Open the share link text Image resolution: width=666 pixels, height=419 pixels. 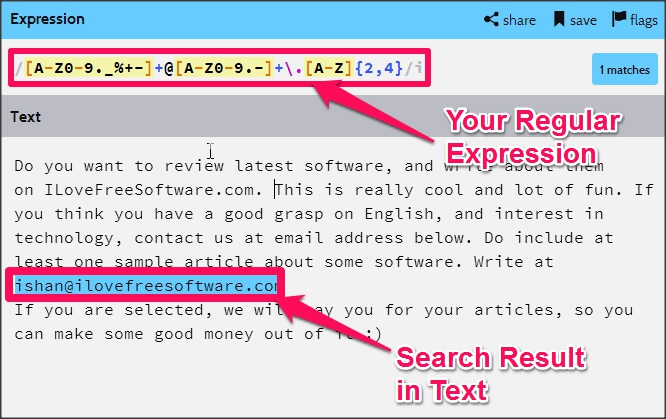pyautogui.click(x=519, y=20)
